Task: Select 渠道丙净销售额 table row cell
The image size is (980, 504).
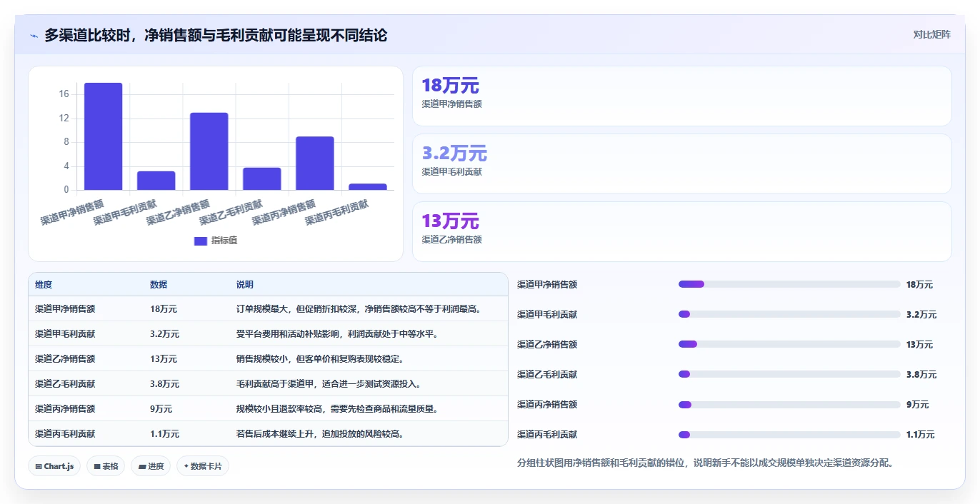Action: [65, 409]
